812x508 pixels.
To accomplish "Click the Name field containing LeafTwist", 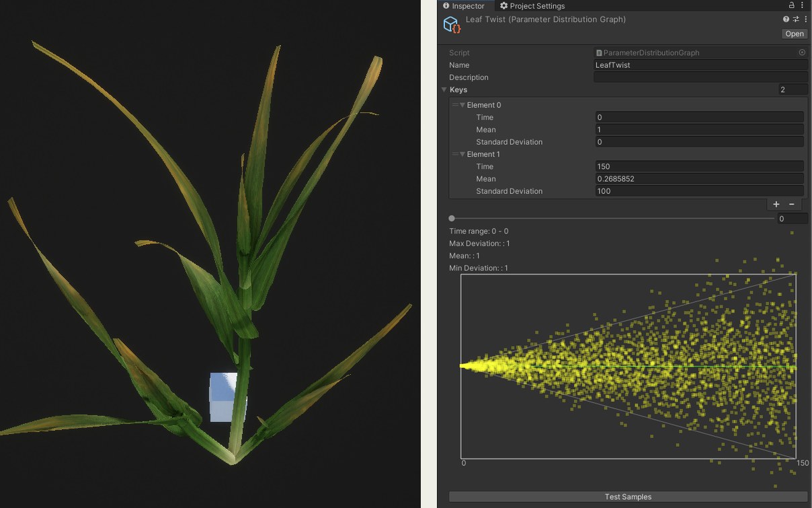I will pos(700,65).
